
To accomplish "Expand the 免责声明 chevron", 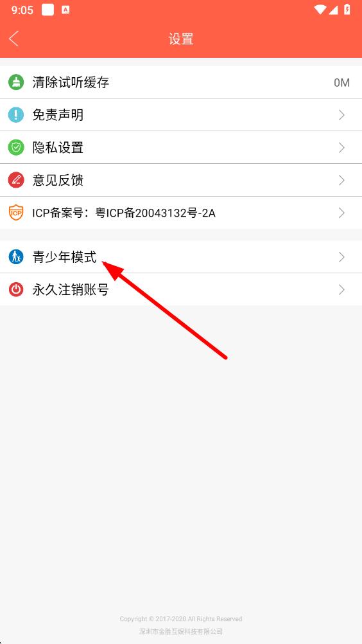I will coord(341,115).
